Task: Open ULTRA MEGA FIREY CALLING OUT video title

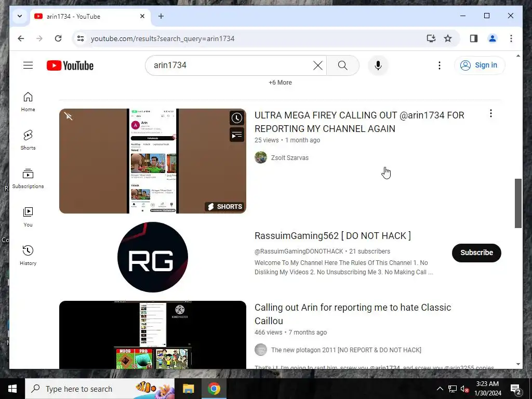Action: pos(360,122)
